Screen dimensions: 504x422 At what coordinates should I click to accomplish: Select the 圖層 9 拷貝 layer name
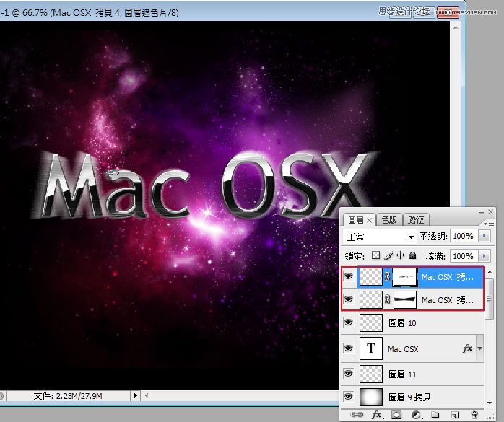pos(409,397)
